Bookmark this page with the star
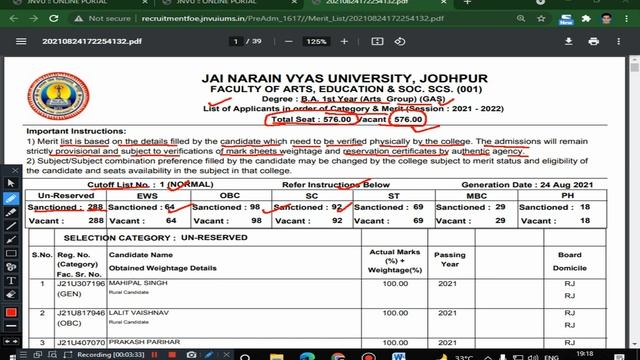 point(541,19)
